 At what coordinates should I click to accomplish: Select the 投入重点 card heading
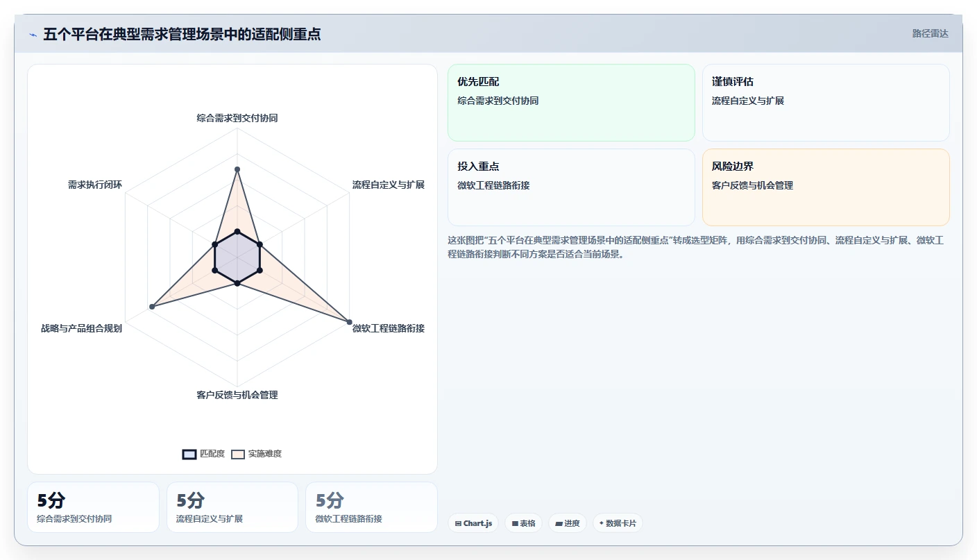(478, 167)
